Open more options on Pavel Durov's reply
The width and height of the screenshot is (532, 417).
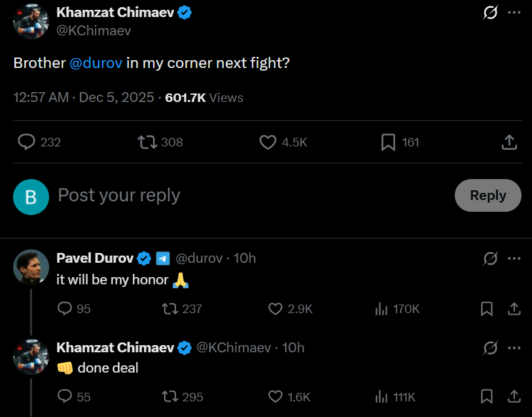(x=514, y=259)
